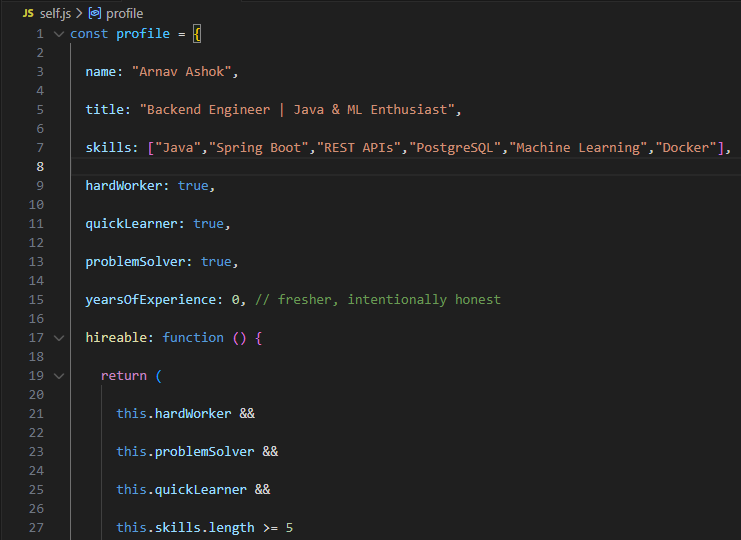Click the "PostgreSQL" skill string
The width and height of the screenshot is (741, 540).
point(457,148)
